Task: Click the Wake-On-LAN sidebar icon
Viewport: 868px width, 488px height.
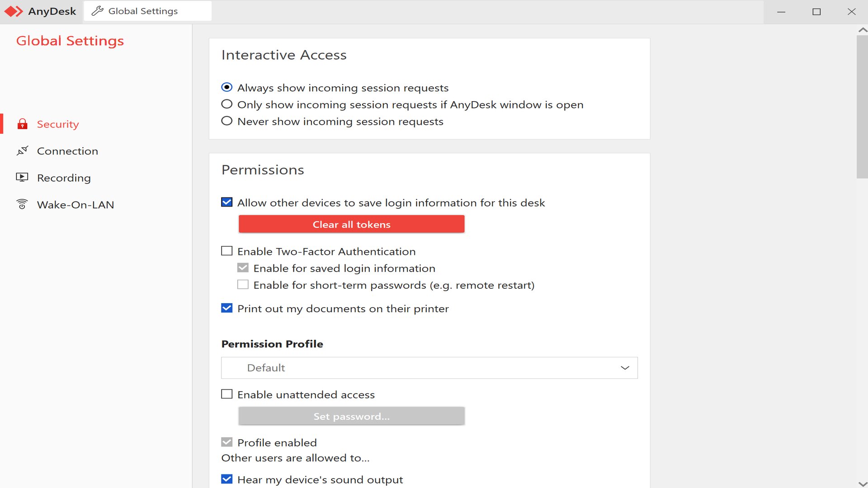Action: (x=22, y=204)
